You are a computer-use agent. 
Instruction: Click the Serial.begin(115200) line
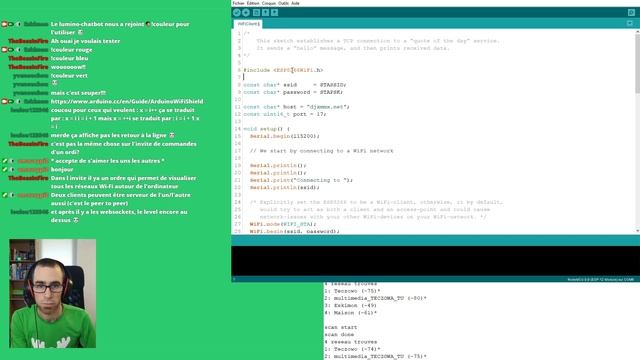(284, 136)
